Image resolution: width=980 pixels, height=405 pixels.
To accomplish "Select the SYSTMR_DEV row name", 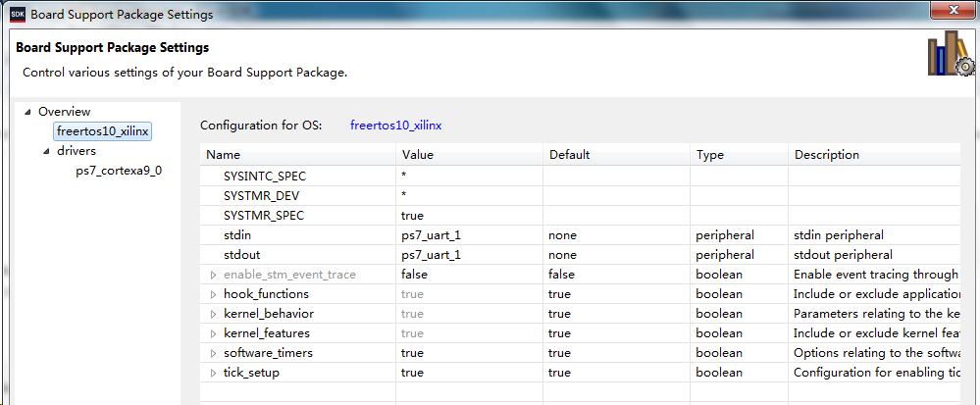I will pos(261,195).
